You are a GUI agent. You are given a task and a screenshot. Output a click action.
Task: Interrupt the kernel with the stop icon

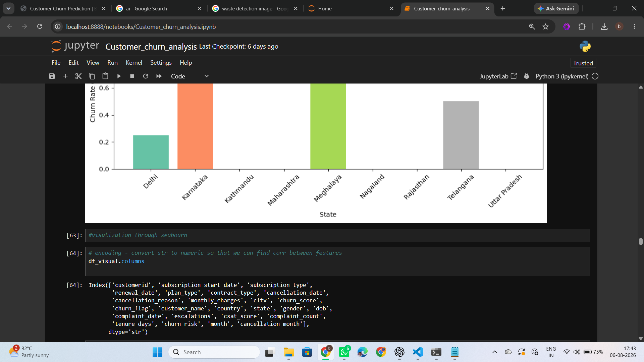coord(132,76)
